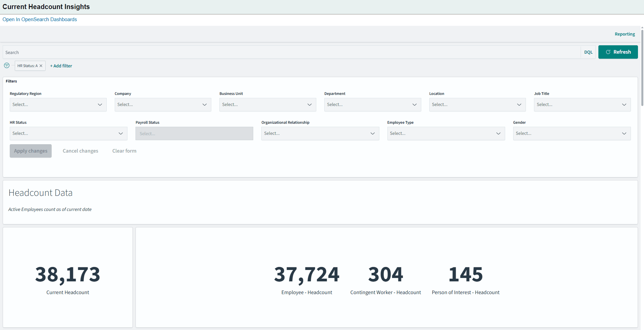Remove the HR Status: A filter pill
The height and width of the screenshot is (330, 644).
coord(41,65)
